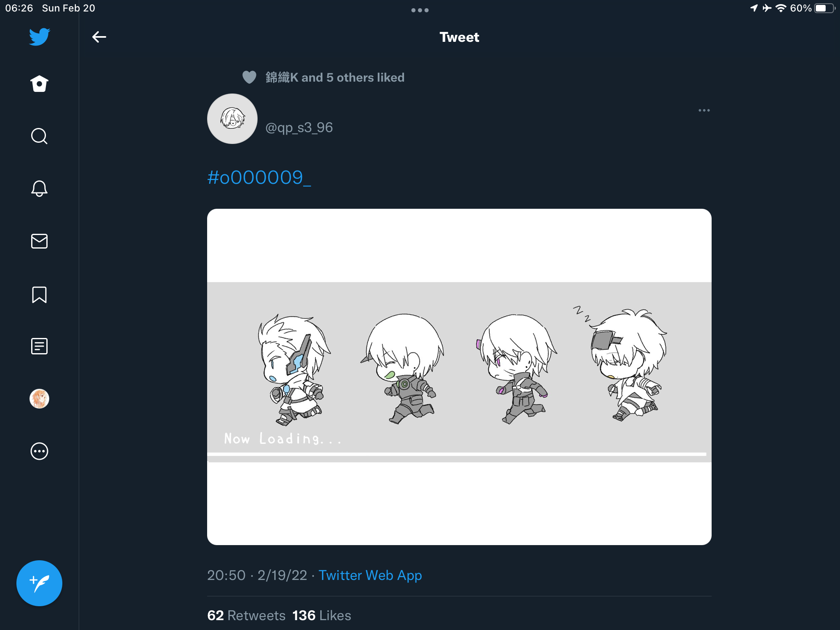
Task: View the 136 Likes list
Action: point(322,615)
